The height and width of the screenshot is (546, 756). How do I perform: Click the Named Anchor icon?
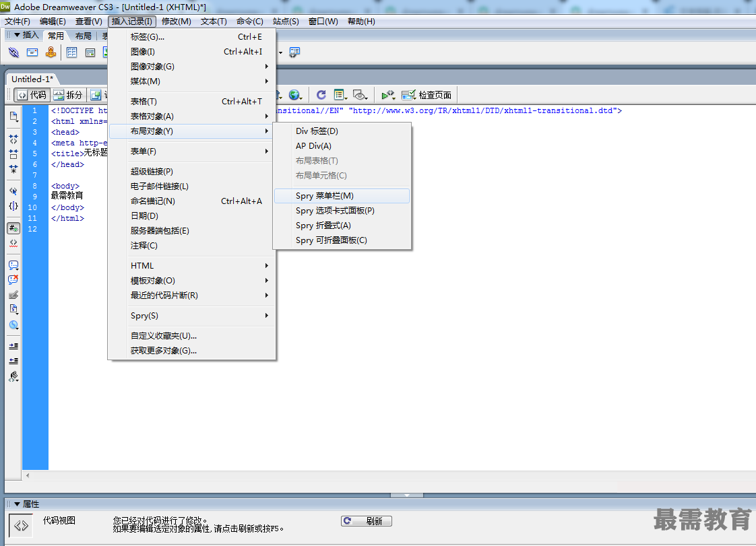51,52
